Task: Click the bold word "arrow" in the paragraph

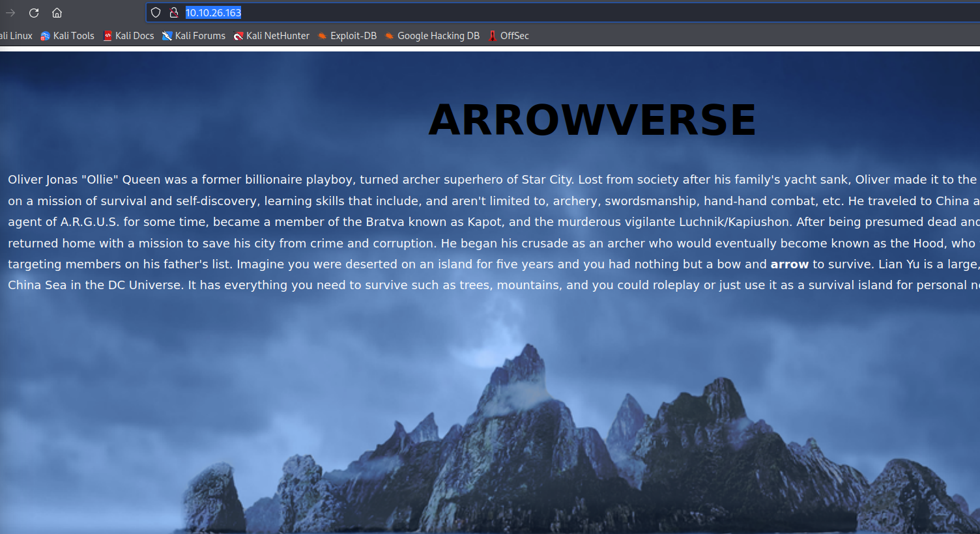Action: tap(789, 264)
